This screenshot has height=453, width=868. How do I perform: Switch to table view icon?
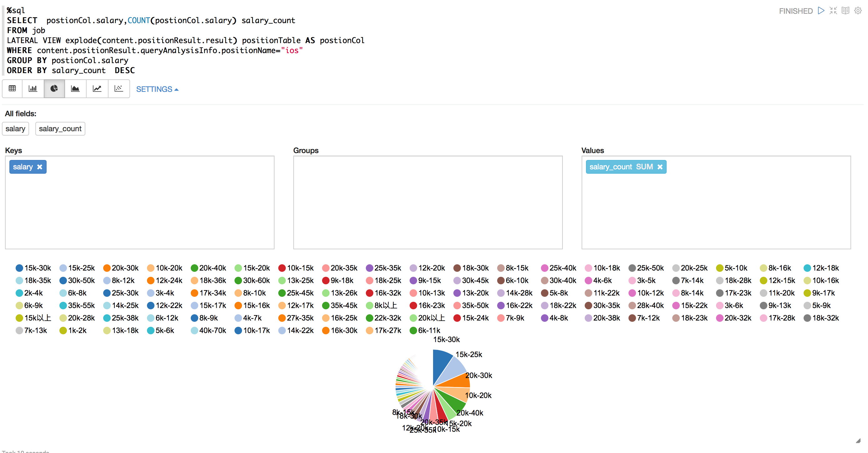(13, 89)
